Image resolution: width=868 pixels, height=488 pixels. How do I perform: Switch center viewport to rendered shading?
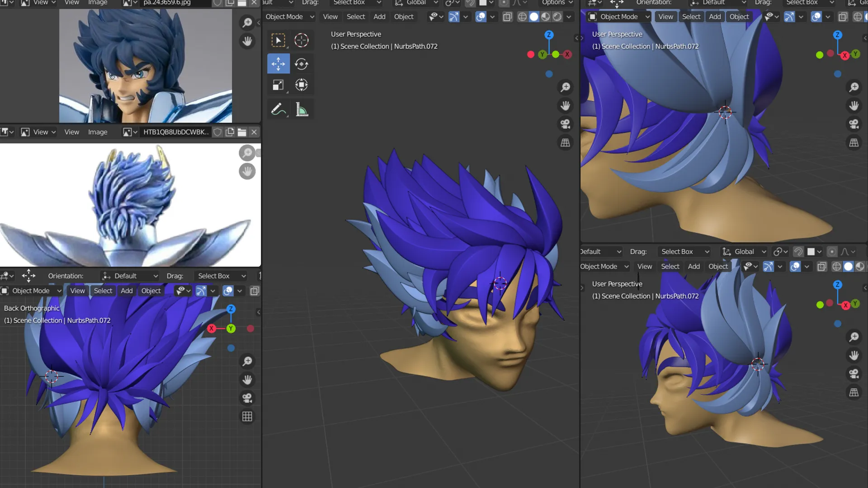557,17
